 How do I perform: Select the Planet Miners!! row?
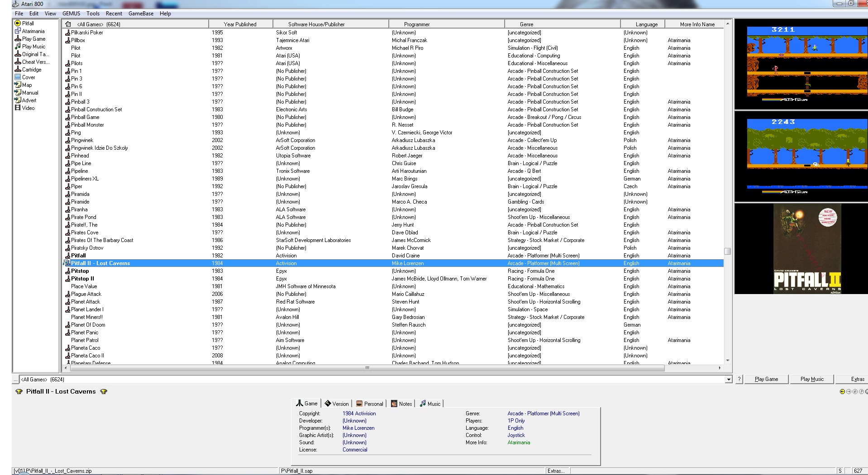393,317
